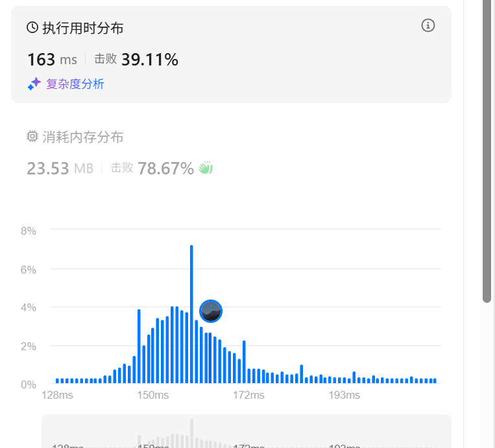Screen dimensions: 495x448
Task: Click the 23.53 MB memory value
Action: pos(60,168)
